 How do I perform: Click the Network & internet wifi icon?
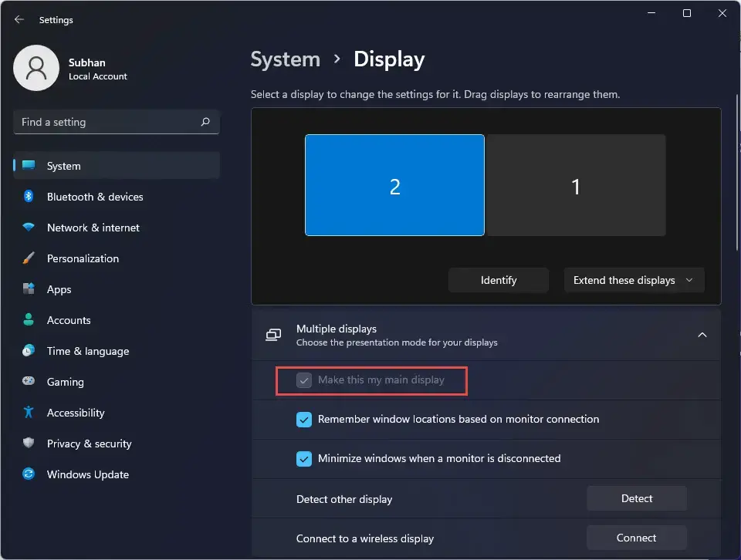coord(29,227)
